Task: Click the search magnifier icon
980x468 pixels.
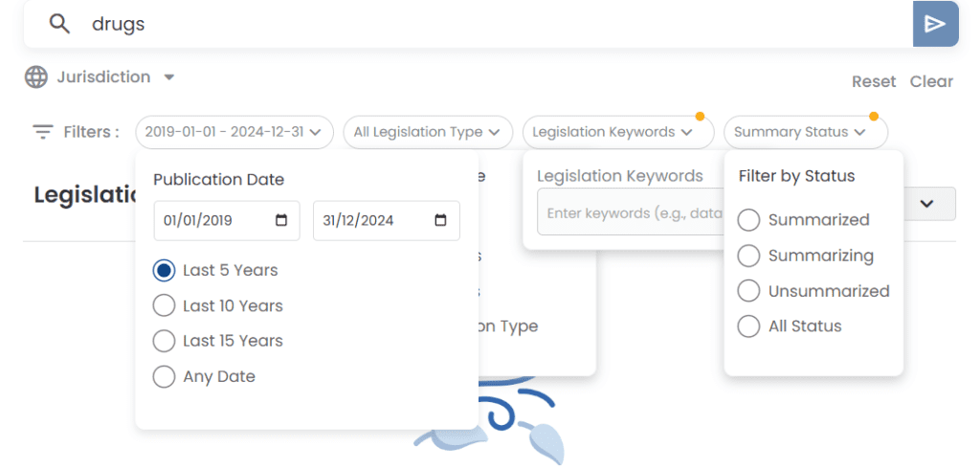Action: coord(59,24)
